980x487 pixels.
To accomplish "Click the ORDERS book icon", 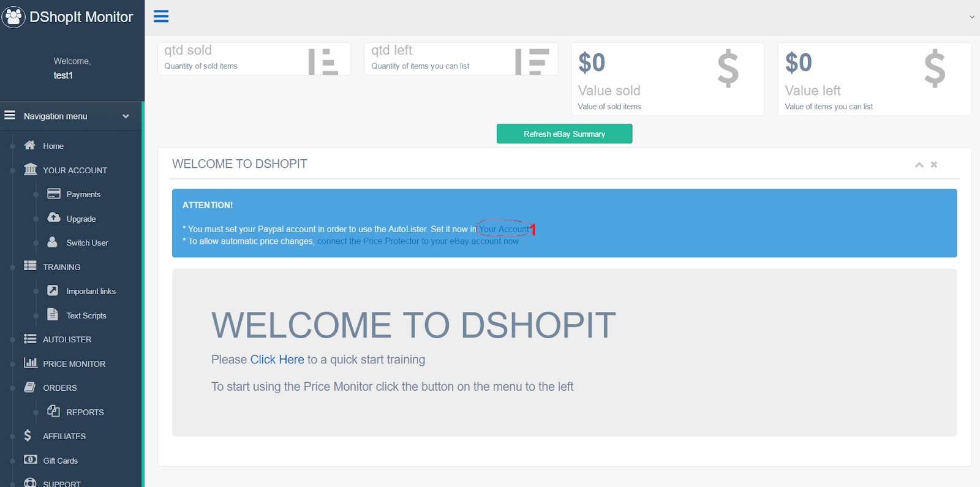I will point(29,387).
